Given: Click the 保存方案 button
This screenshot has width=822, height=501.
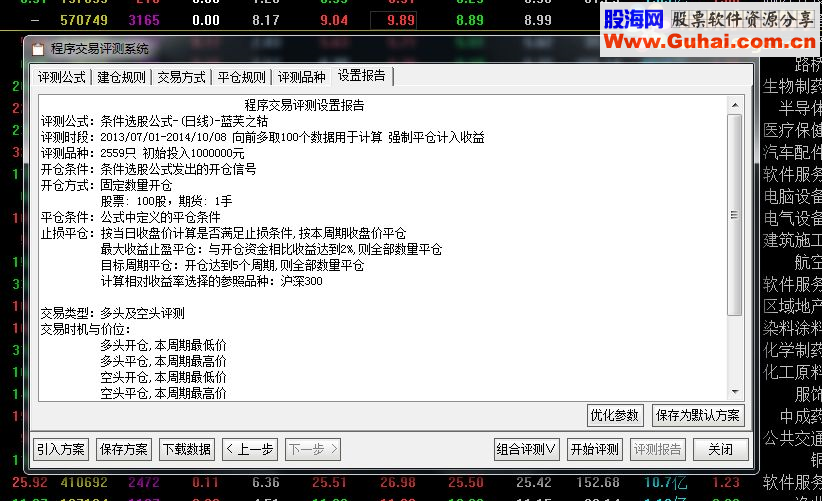Looking at the screenshot, I should pos(124,450).
